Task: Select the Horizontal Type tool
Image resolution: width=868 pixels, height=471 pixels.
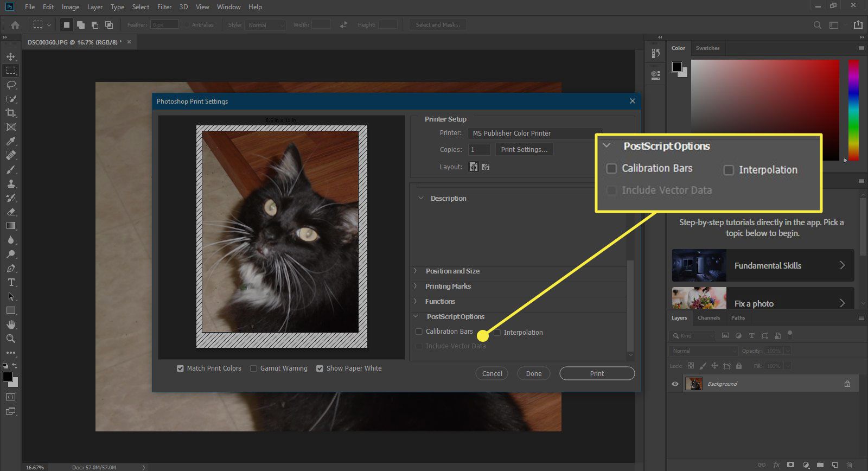Action: 11,282
